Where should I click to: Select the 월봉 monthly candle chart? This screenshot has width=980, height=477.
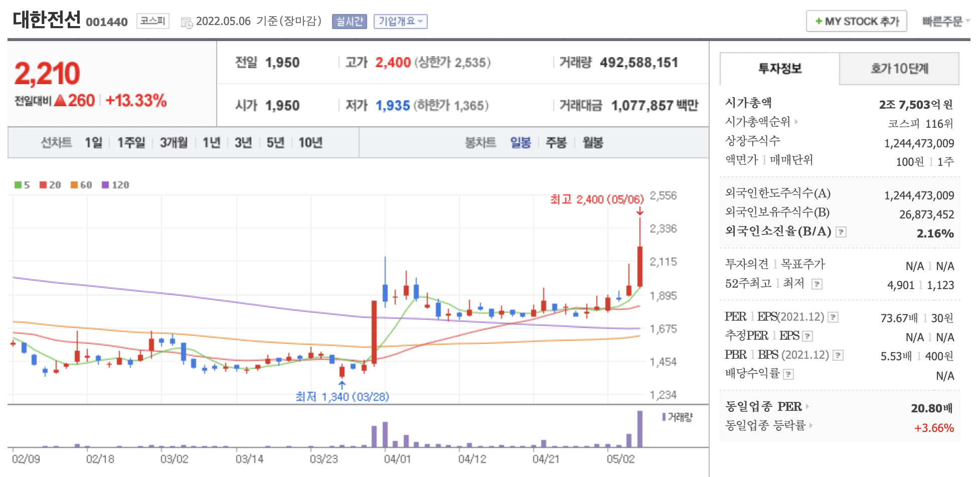[593, 143]
